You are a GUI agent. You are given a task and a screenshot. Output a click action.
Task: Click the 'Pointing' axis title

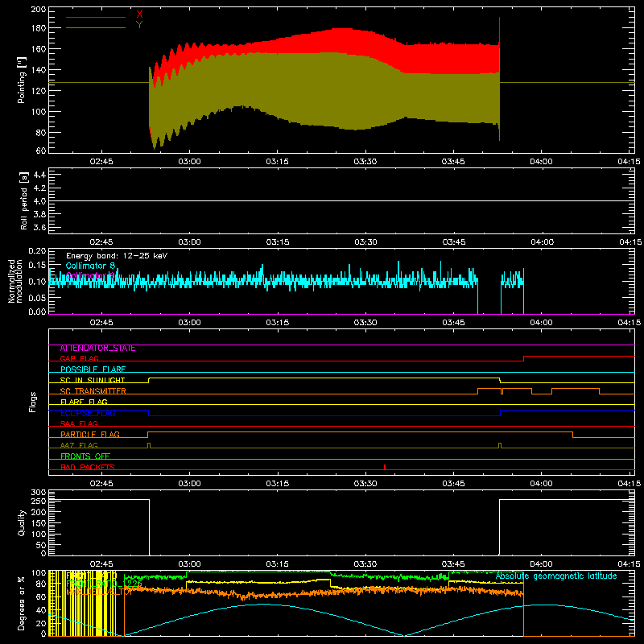pos(22,80)
